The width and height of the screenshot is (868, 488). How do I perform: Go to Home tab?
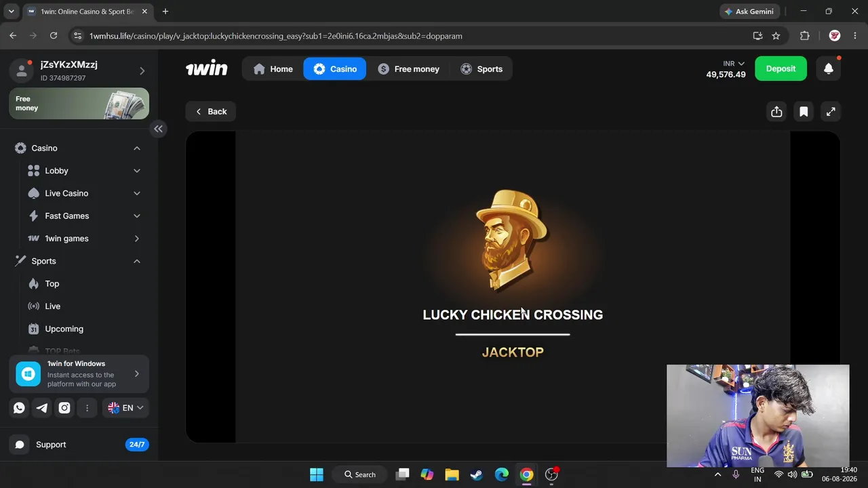273,68
